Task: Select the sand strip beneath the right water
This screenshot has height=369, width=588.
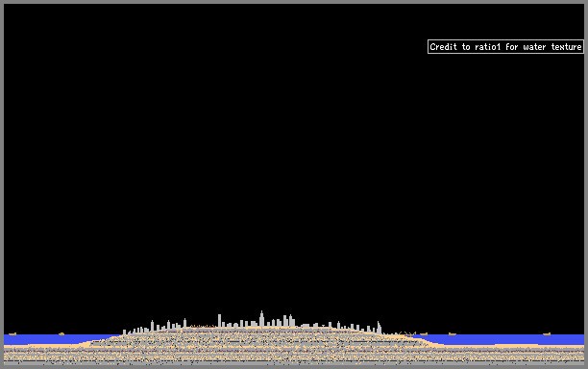Action: point(514,346)
